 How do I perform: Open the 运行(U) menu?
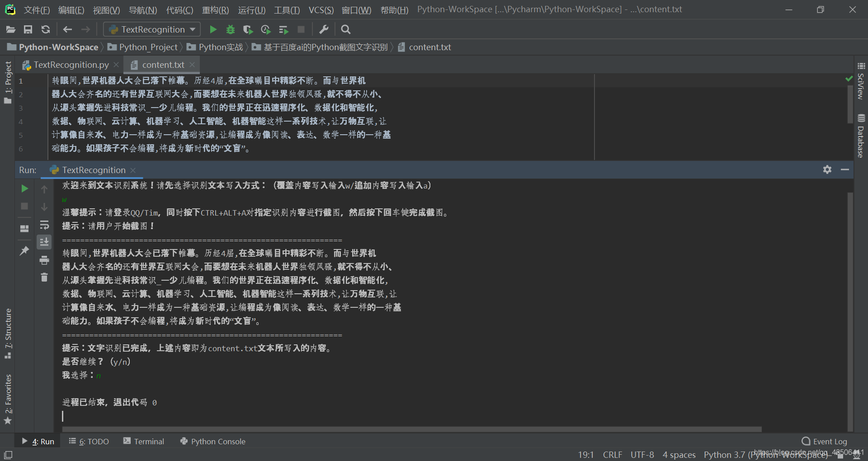click(x=251, y=9)
